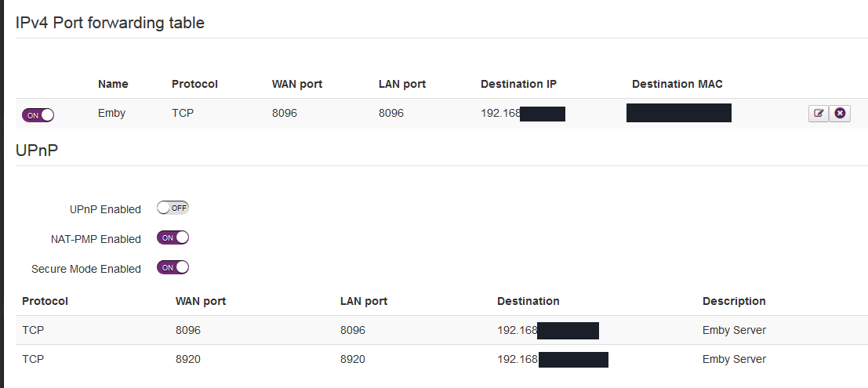Click the Emby rule name cell
Image resolution: width=868 pixels, height=388 pixels.
[111, 113]
